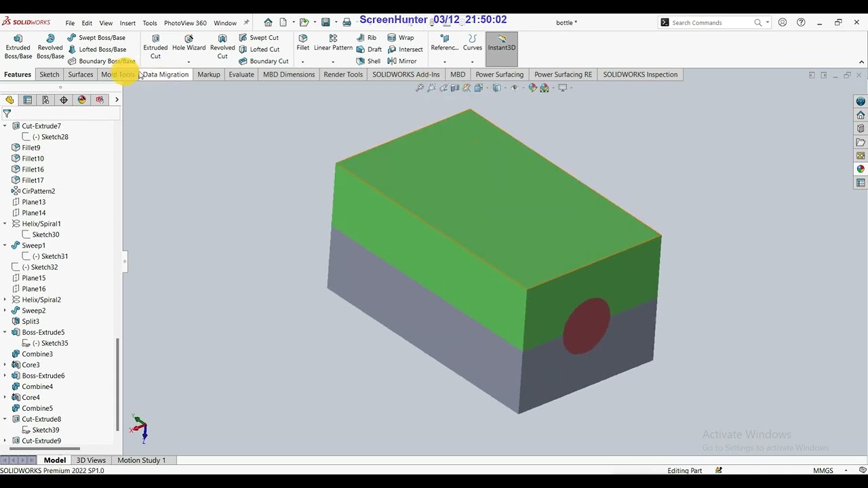Select the Extruded Boss/Base tool
Viewport: 868px width, 488px height.
[x=18, y=47]
